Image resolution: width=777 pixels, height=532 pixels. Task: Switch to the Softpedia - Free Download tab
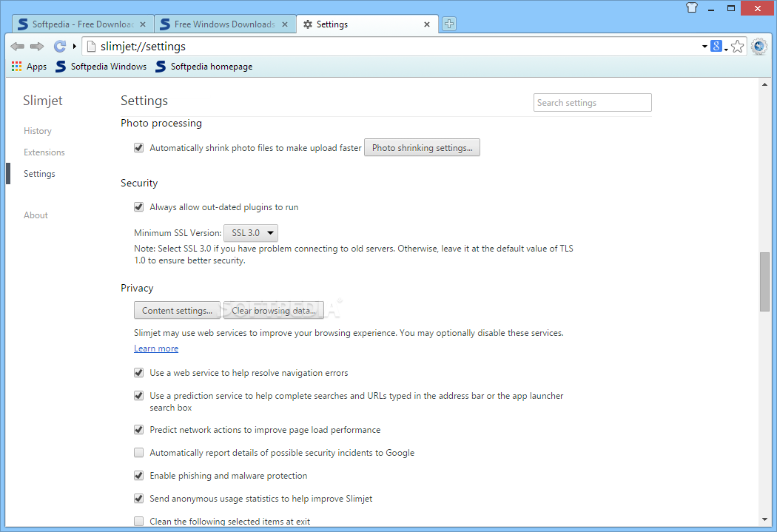tap(83, 24)
